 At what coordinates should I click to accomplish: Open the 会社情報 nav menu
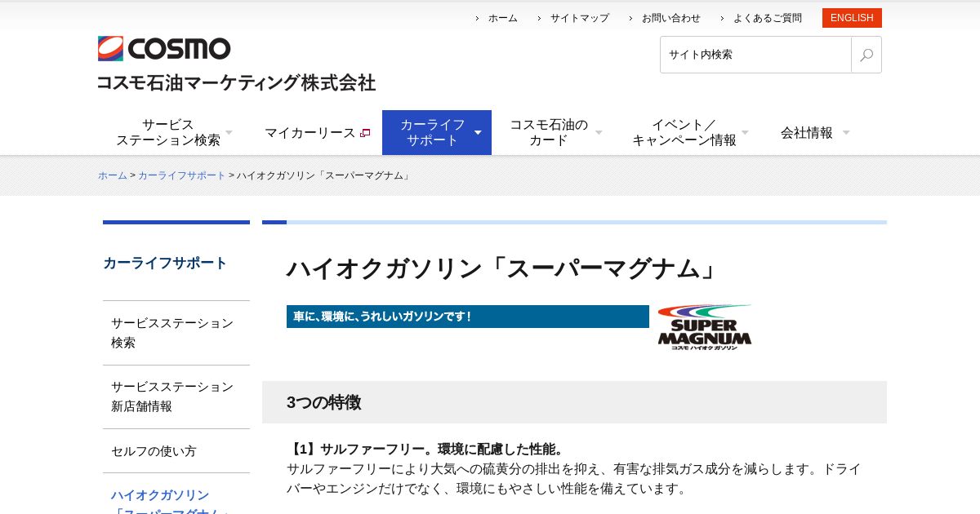pyautogui.click(x=807, y=132)
